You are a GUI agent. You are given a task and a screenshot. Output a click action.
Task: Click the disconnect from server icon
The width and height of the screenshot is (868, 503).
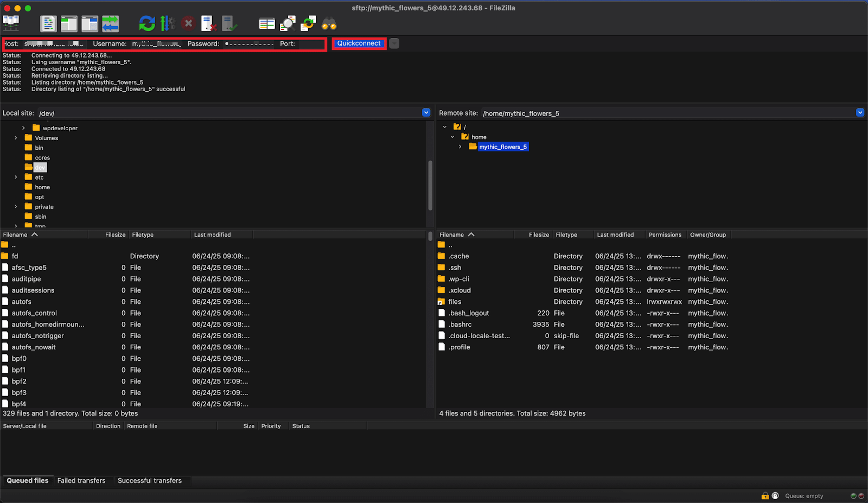coord(209,23)
